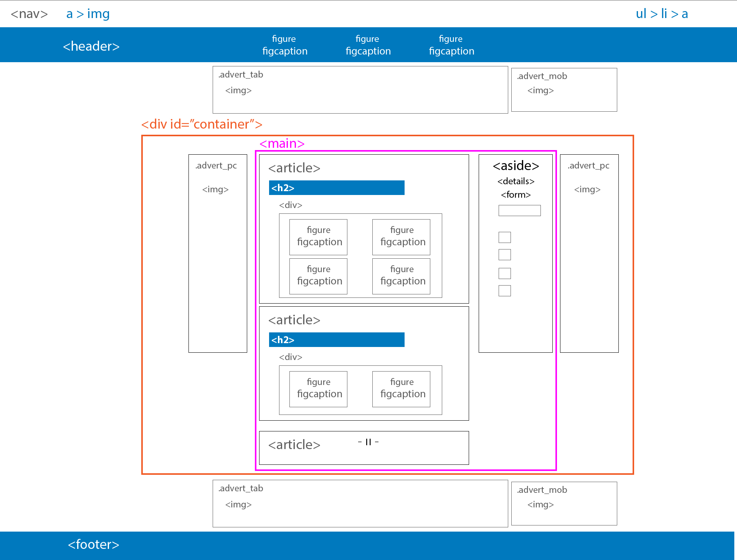Check the fourth checkbox in the aside form
This screenshot has height=560, width=737.
pyautogui.click(x=505, y=291)
